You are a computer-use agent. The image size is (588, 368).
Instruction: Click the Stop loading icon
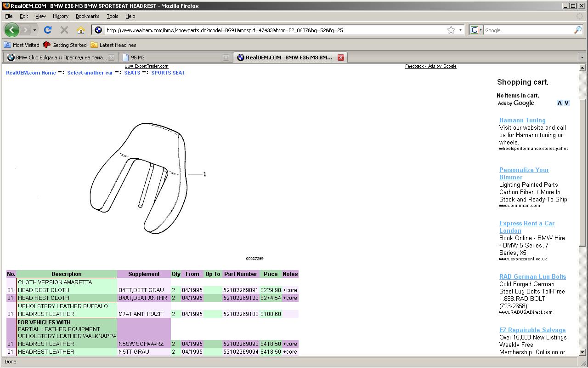(x=64, y=30)
